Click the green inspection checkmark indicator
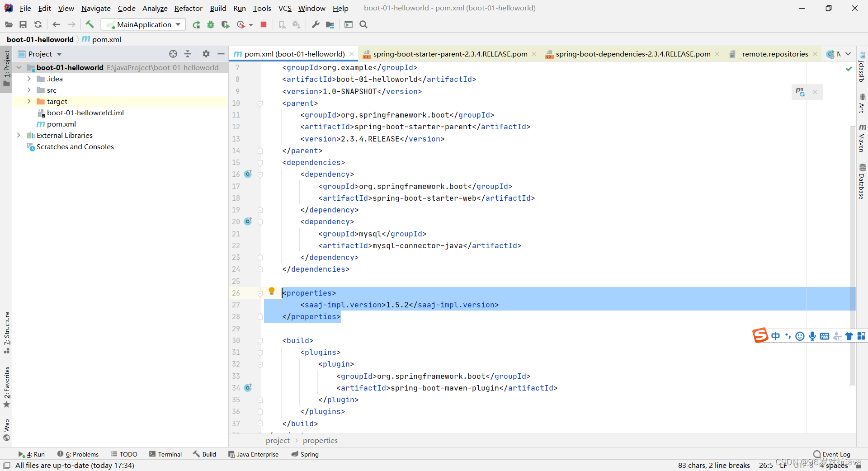 coord(849,69)
